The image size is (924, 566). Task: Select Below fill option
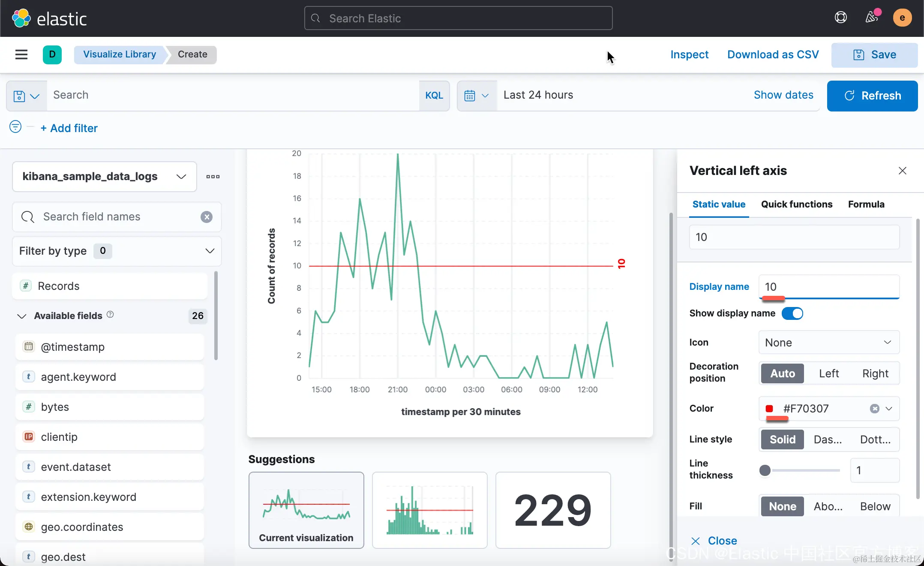[x=875, y=506]
